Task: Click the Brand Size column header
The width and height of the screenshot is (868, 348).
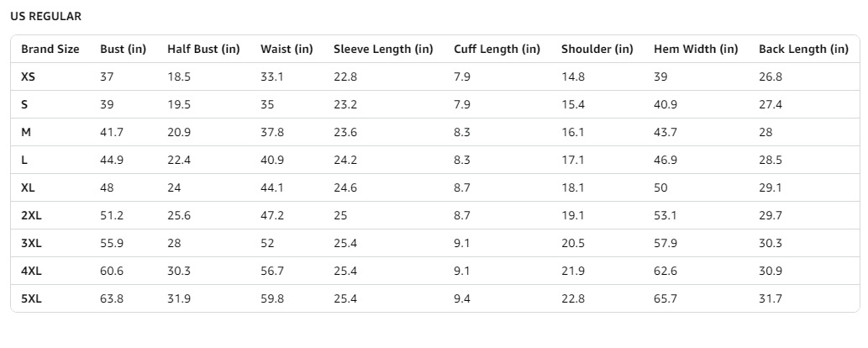Action: coord(50,49)
